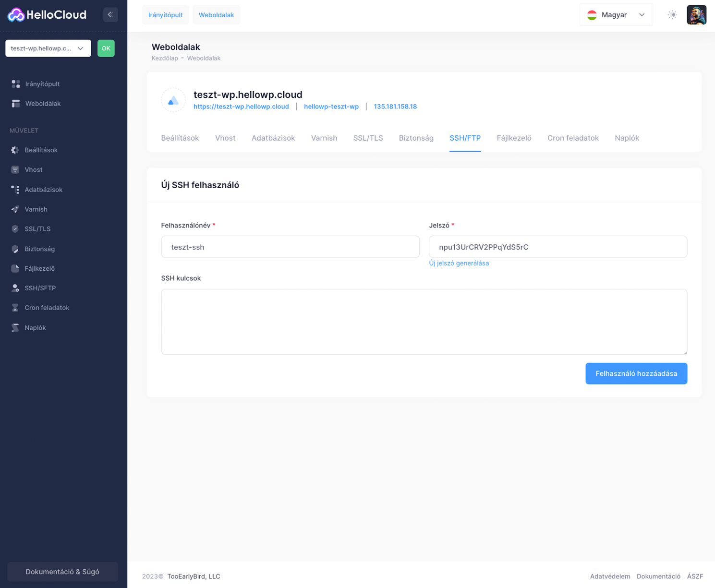
Task: Click the hellowp-teszt-wp link
Action: (x=331, y=107)
